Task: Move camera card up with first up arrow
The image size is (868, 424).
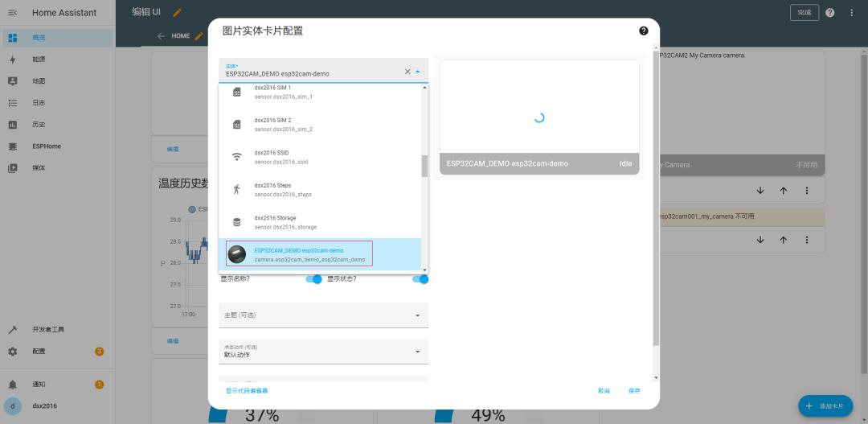Action: [x=784, y=191]
